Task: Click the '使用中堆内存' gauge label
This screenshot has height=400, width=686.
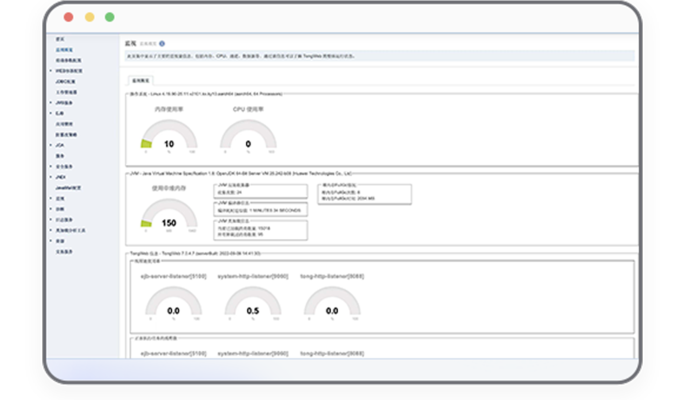Action: point(169,188)
